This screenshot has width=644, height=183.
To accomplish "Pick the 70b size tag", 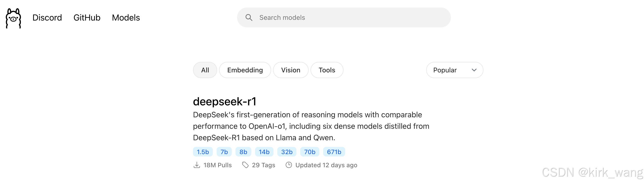I will point(310,152).
